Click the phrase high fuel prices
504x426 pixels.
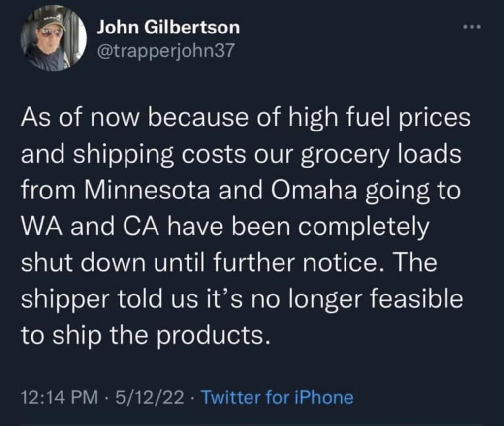379,118
